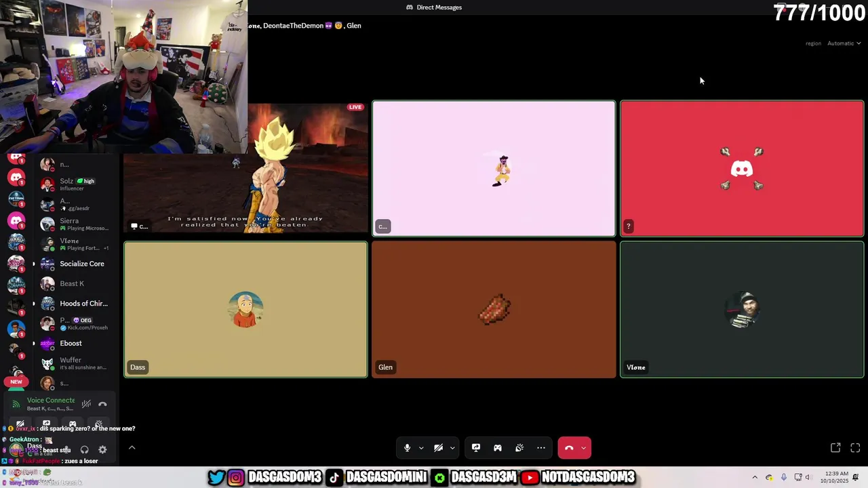This screenshot has height=488, width=868.
Task: Open more call options ellipsis
Action: [x=541, y=448]
